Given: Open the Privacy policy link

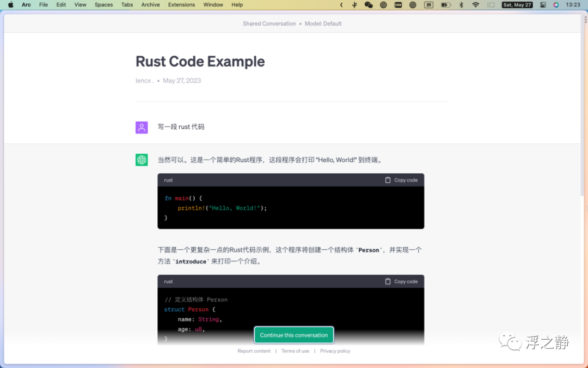Looking at the screenshot, I should (335, 351).
